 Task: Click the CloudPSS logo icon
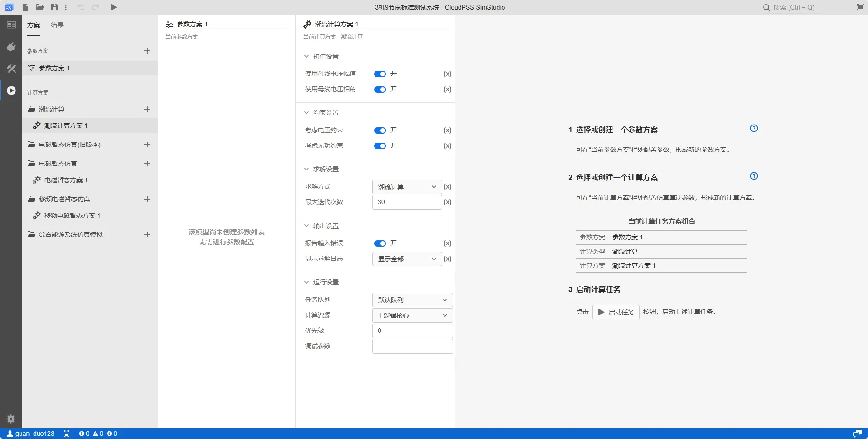click(x=9, y=7)
